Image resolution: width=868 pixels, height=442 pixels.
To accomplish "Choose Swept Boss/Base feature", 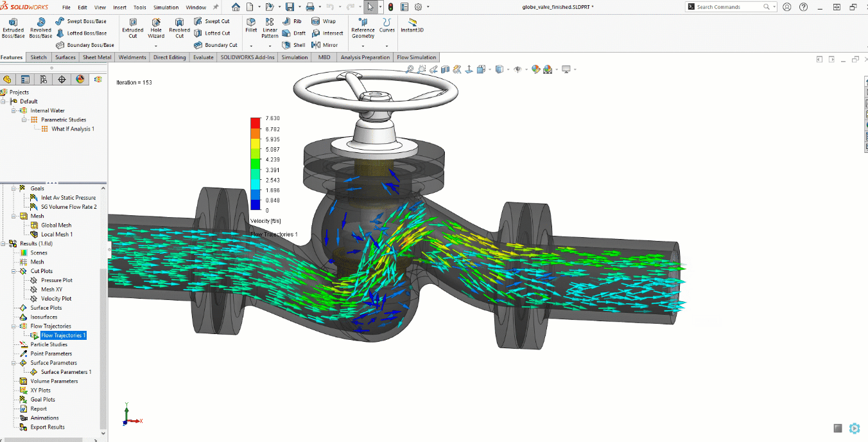I will 81,21.
